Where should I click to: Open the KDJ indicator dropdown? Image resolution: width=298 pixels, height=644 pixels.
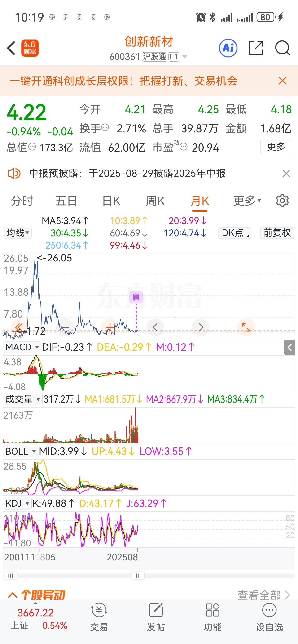[x=18, y=503]
